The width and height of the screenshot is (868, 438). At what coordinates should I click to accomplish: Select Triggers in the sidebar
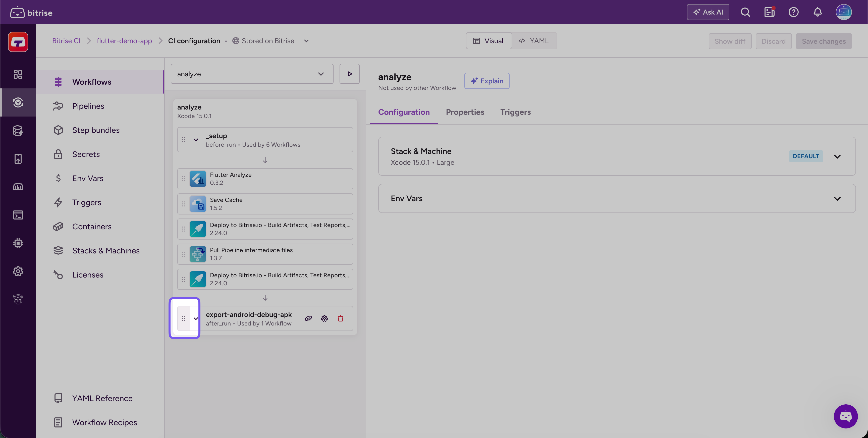(100, 202)
